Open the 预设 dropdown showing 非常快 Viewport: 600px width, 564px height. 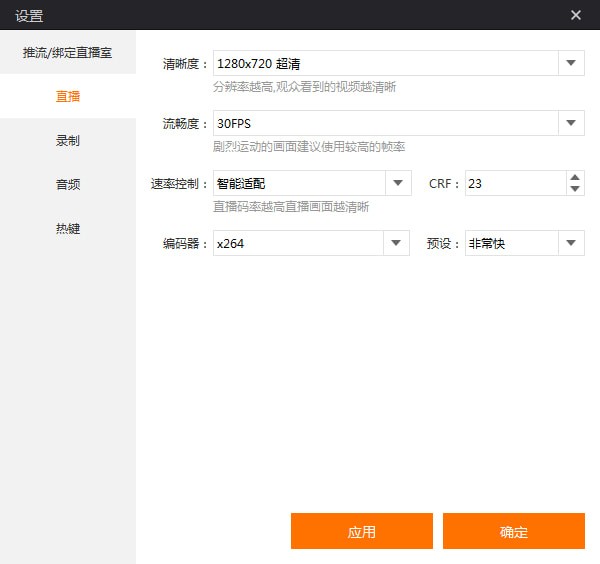(525, 243)
